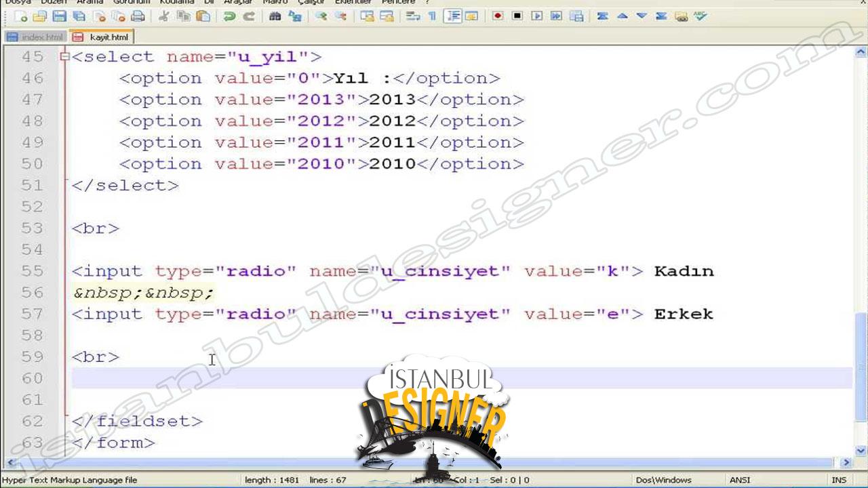The width and height of the screenshot is (868, 488).
Task: Enable synchronized vertical scrolling
Action: pyautogui.click(x=367, y=16)
